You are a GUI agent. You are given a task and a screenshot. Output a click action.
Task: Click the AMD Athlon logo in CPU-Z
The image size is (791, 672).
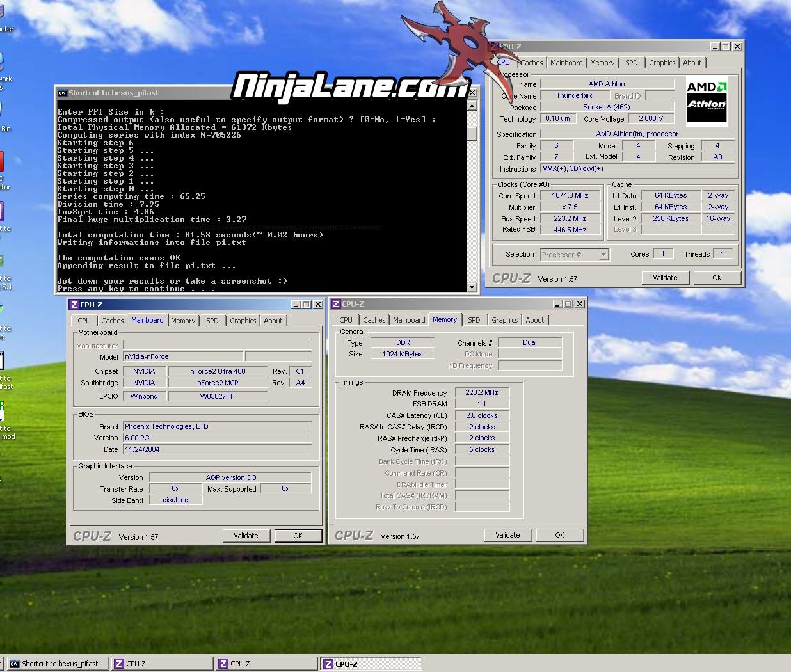(707, 100)
